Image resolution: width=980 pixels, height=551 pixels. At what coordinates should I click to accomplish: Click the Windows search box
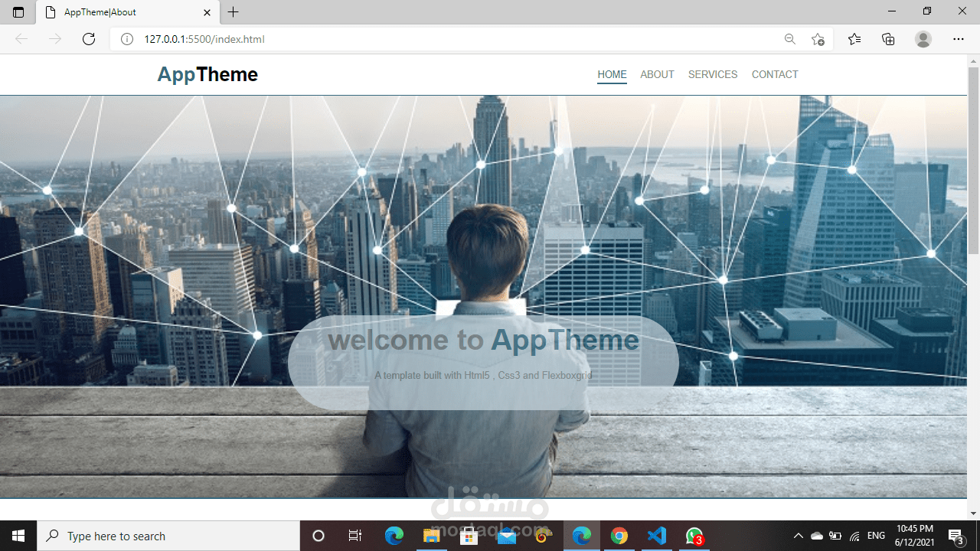tap(153, 536)
